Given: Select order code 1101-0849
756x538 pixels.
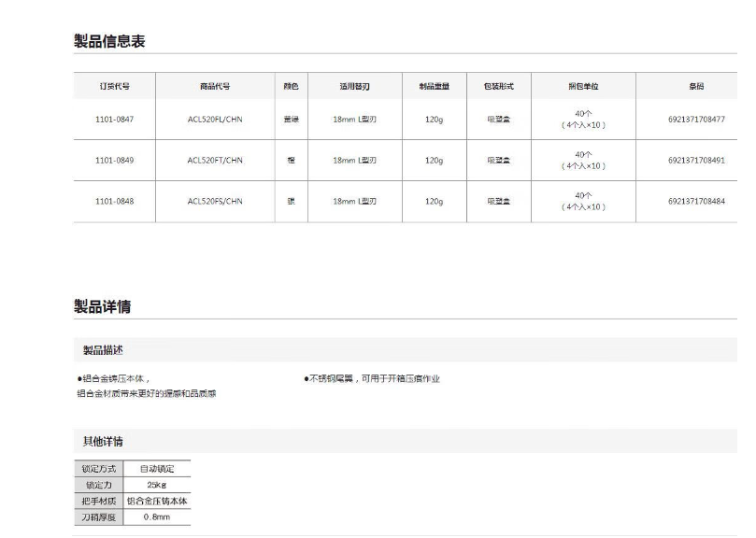Looking at the screenshot, I should click(x=114, y=161).
